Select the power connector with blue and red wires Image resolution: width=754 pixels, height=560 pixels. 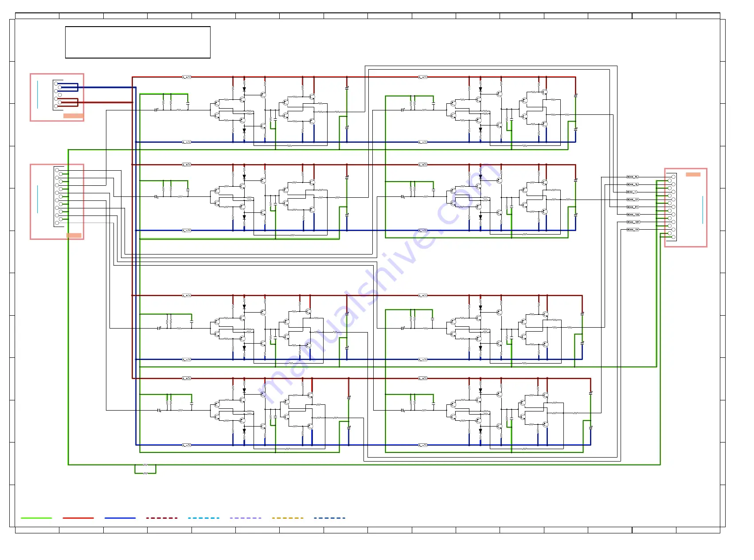pyautogui.click(x=57, y=97)
